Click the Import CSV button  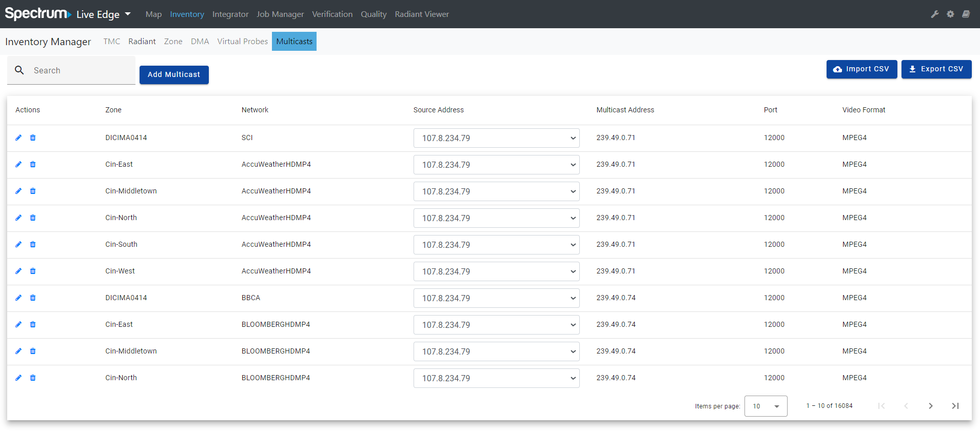click(861, 69)
